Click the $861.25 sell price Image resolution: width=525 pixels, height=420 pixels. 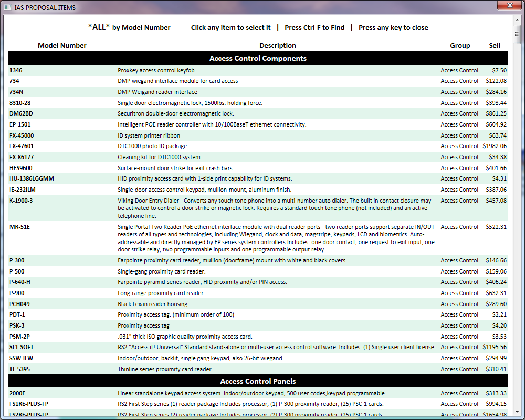pyautogui.click(x=496, y=113)
